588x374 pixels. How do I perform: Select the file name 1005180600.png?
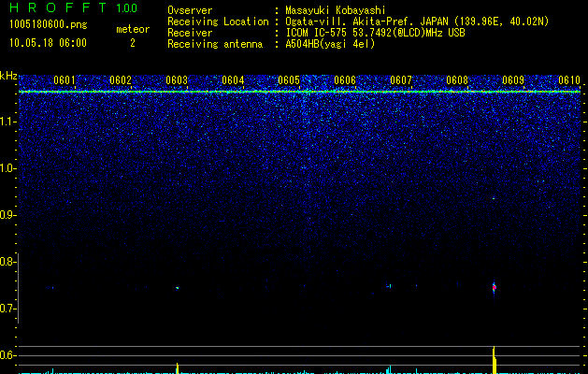pyautogui.click(x=49, y=25)
